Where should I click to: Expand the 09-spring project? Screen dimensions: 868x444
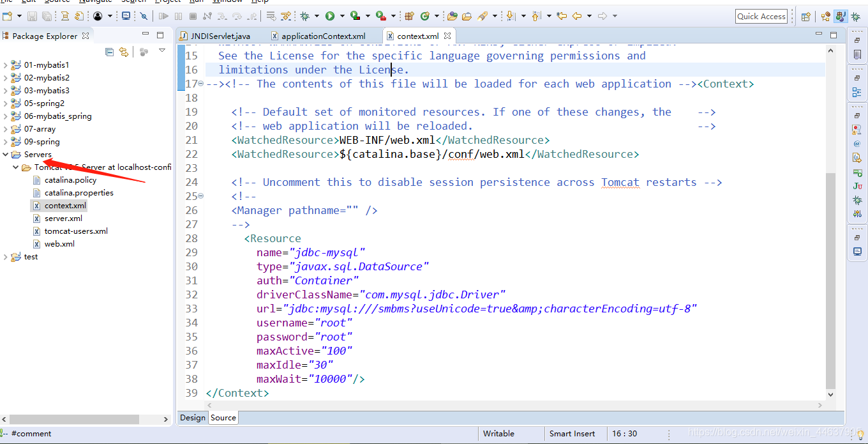(6, 142)
